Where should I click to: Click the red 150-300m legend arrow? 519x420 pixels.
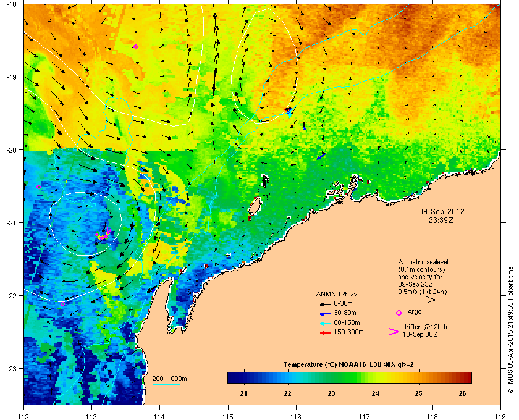pyautogui.click(x=325, y=333)
